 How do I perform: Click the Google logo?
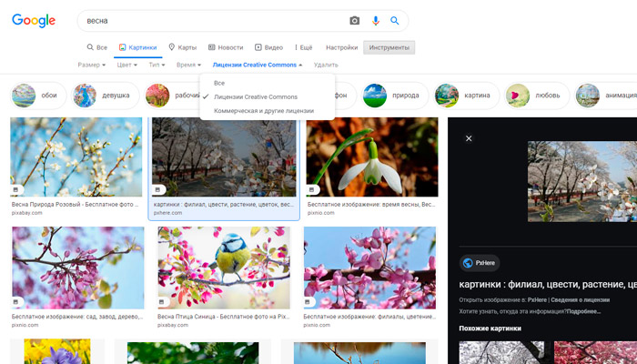[x=34, y=21]
